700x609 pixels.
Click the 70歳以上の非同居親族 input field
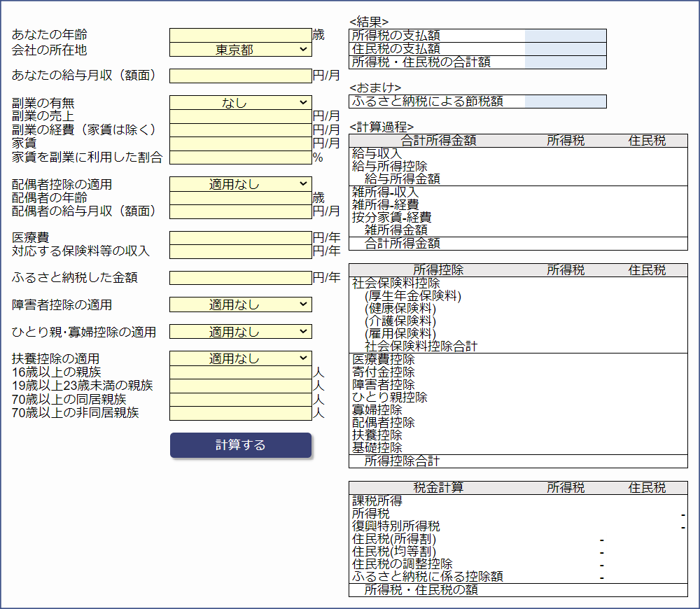click(x=241, y=414)
